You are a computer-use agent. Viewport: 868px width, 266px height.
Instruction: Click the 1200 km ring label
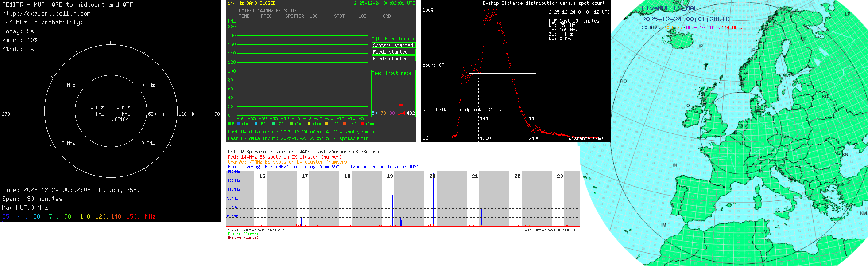click(188, 114)
